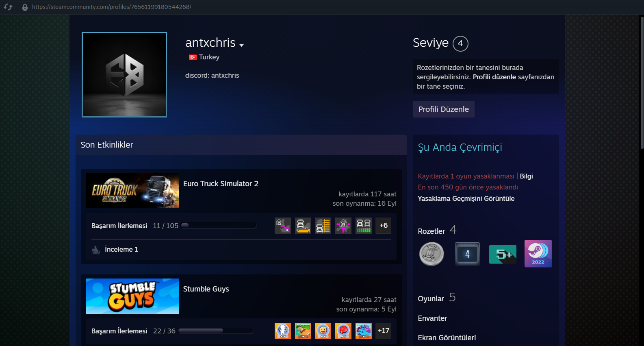The image size is (644, 346).
Task: Open Euro Truck Başarım İlerlemesi link
Action: click(x=119, y=226)
